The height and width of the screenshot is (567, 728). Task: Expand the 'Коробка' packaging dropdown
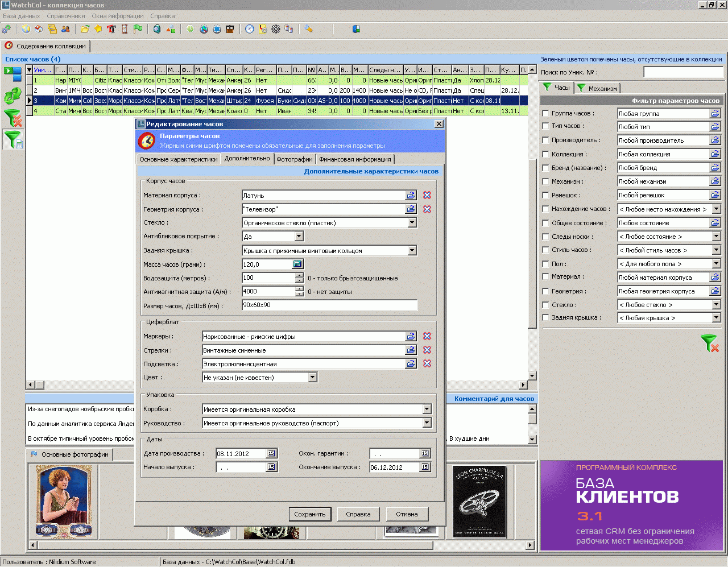coord(427,409)
